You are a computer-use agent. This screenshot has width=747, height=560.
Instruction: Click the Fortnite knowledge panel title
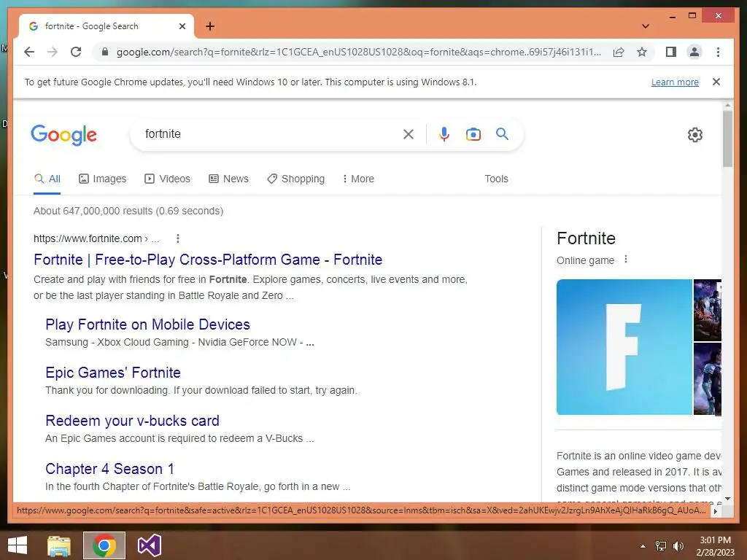(x=586, y=238)
